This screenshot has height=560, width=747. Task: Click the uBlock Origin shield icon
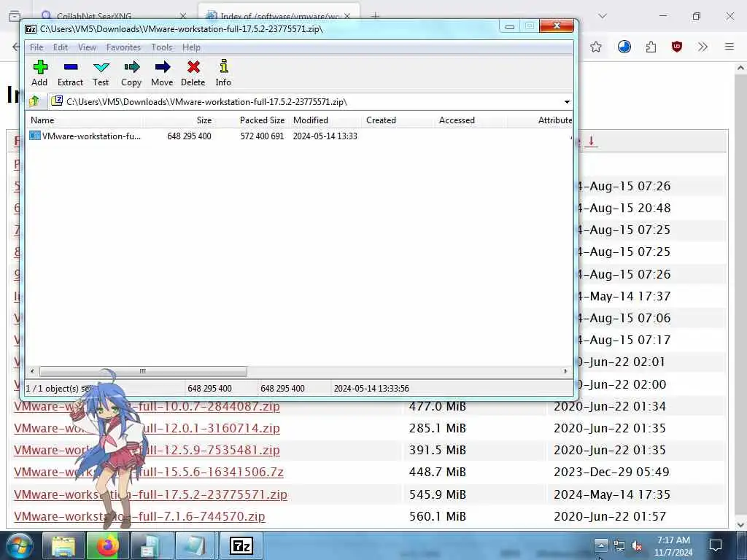coord(676,47)
